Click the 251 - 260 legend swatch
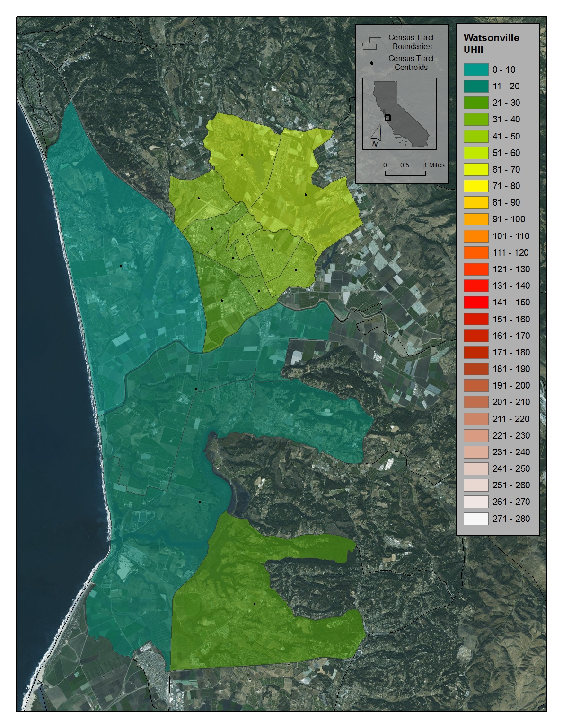 475,485
